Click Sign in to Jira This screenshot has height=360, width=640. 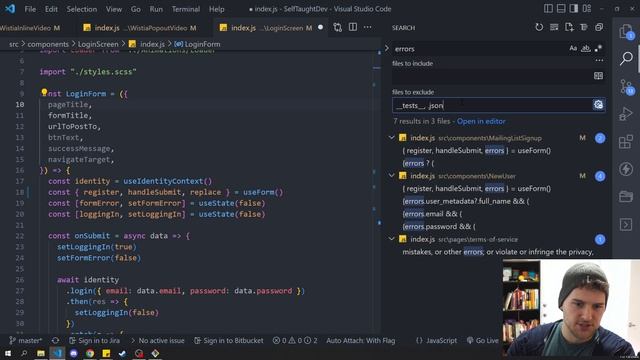[94, 340]
